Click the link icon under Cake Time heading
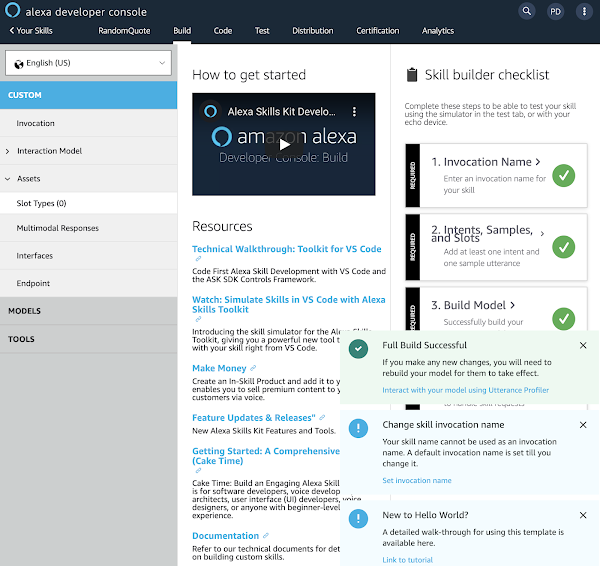This screenshot has height=566, width=600. pyautogui.click(x=198, y=471)
